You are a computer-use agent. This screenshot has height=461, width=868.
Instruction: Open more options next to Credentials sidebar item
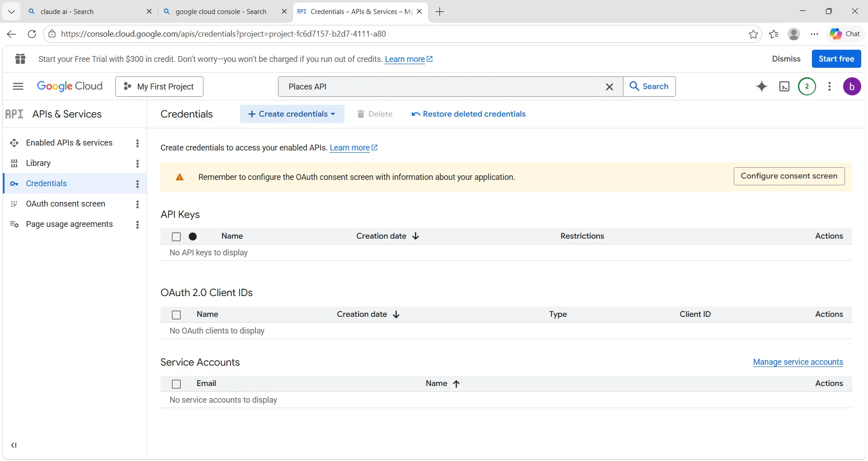(x=137, y=183)
